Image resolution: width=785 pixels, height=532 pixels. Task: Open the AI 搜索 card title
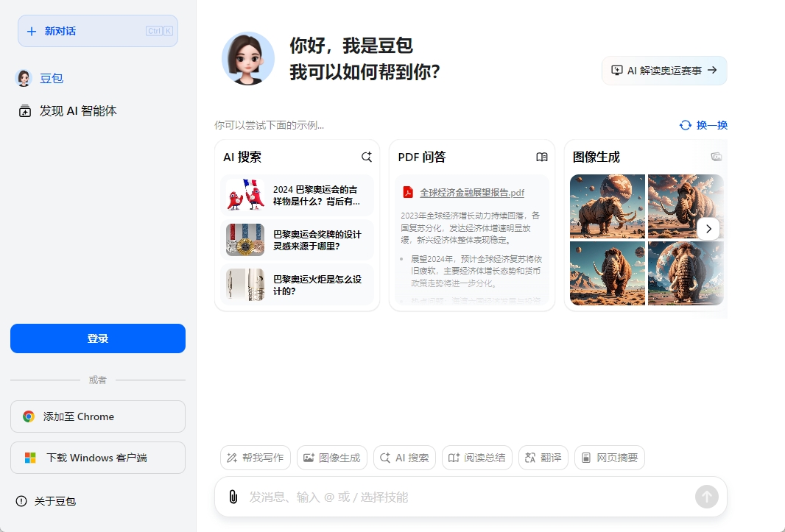242,157
